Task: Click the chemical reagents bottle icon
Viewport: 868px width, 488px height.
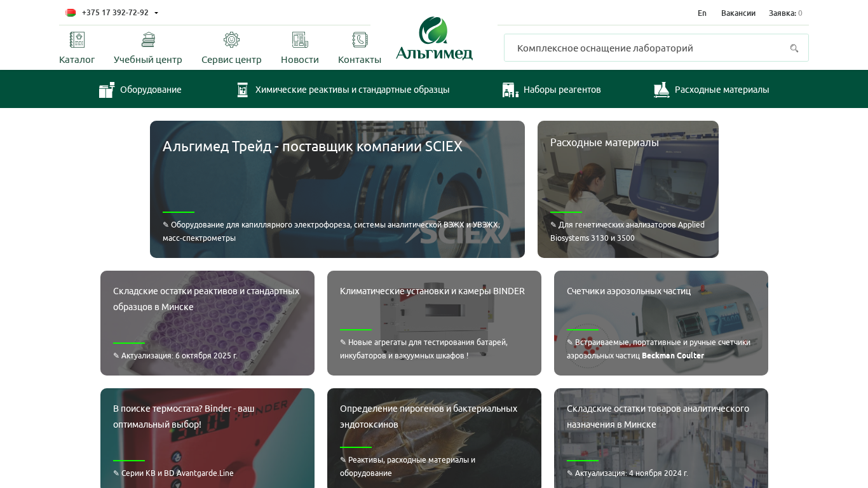Action: tap(242, 90)
